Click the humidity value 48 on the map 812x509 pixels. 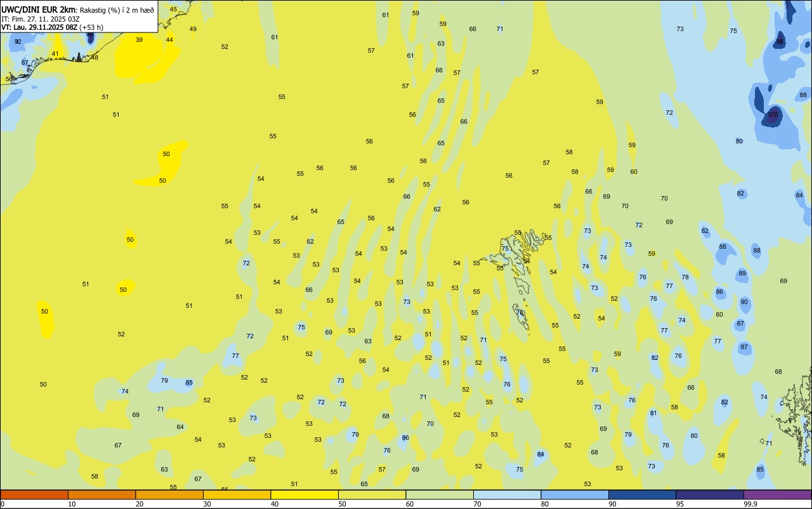click(95, 57)
